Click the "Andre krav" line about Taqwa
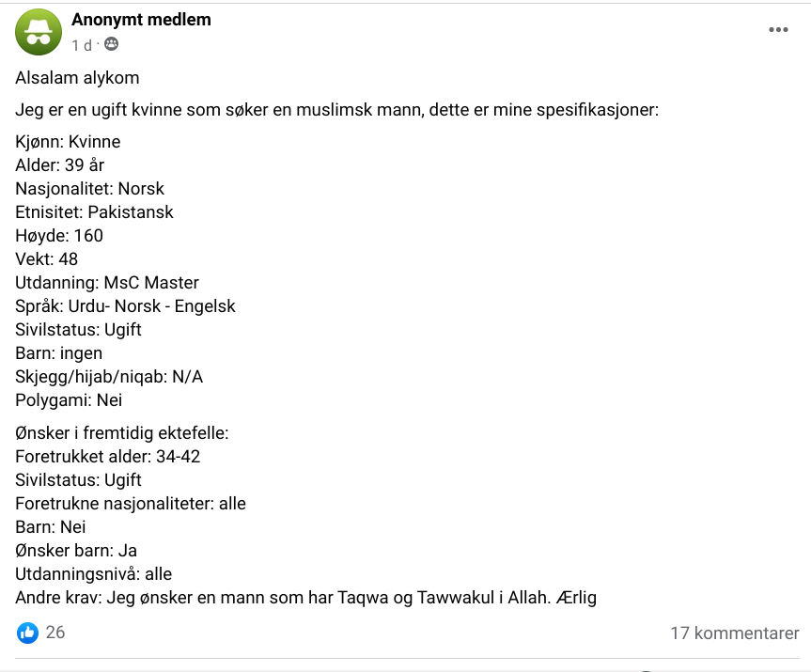This screenshot has width=811, height=672. pos(306,598)
